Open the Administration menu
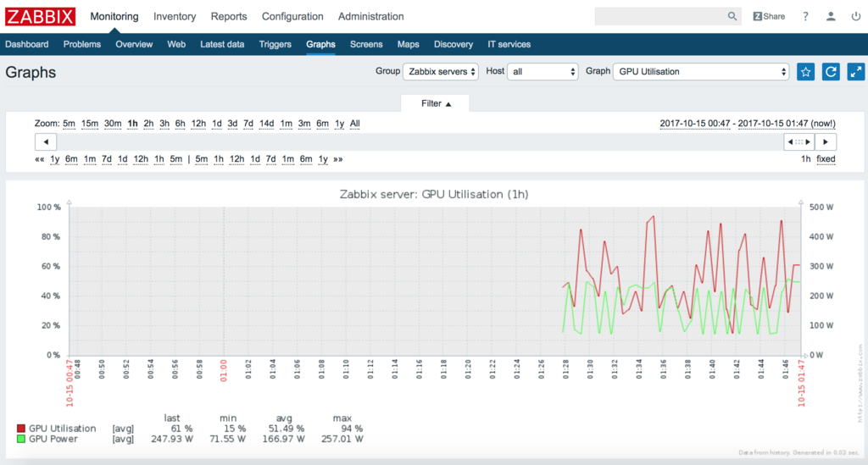This screenshot has width=868, height=465. 371,17
